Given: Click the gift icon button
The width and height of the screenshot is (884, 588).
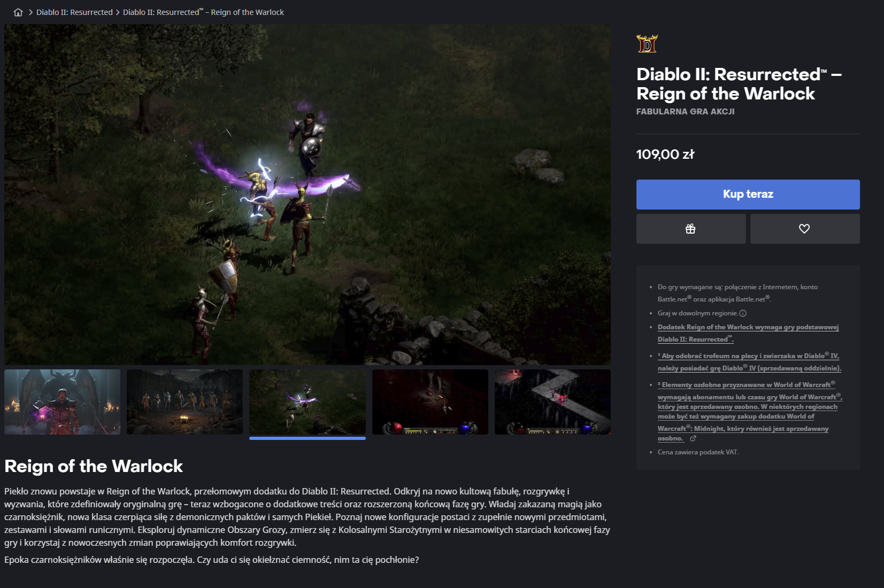Looking at the screenshot, I should click(691, 229).
